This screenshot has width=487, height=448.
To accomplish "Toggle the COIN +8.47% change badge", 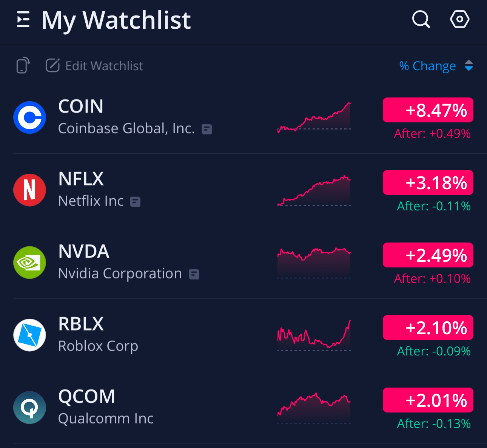I will point(428,110).
